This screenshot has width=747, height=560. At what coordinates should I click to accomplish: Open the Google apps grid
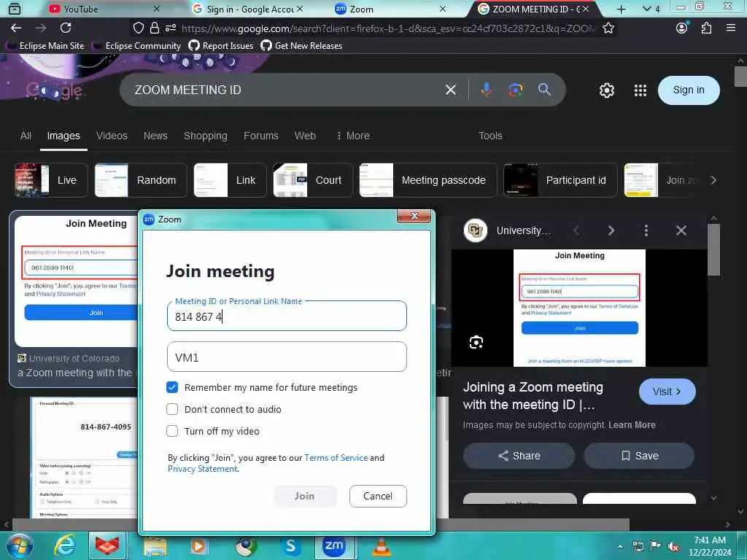pyautogui.click(x=640, y=90)
